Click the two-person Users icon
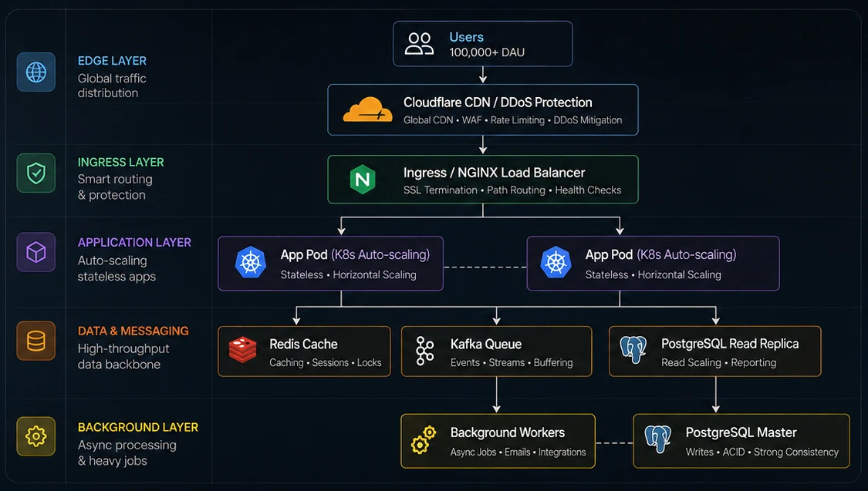 419,44
